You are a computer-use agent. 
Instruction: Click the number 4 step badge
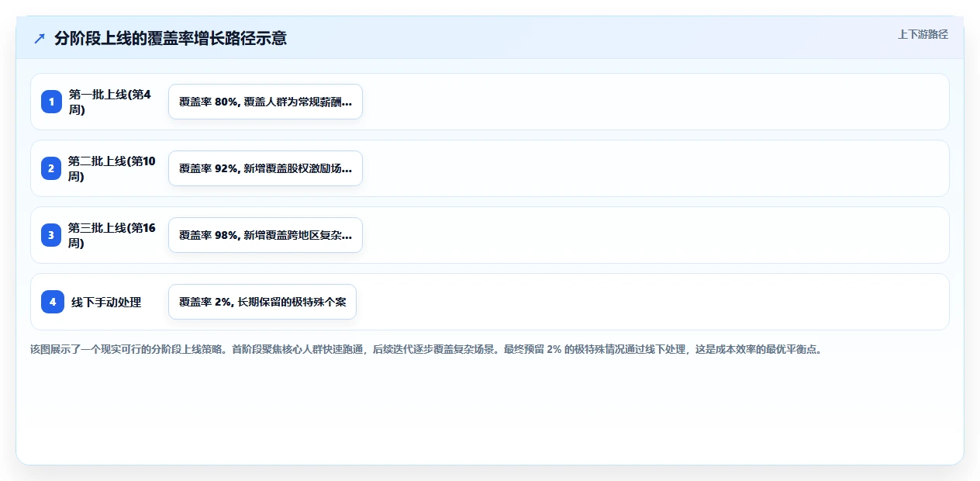[x=52, y=302]
